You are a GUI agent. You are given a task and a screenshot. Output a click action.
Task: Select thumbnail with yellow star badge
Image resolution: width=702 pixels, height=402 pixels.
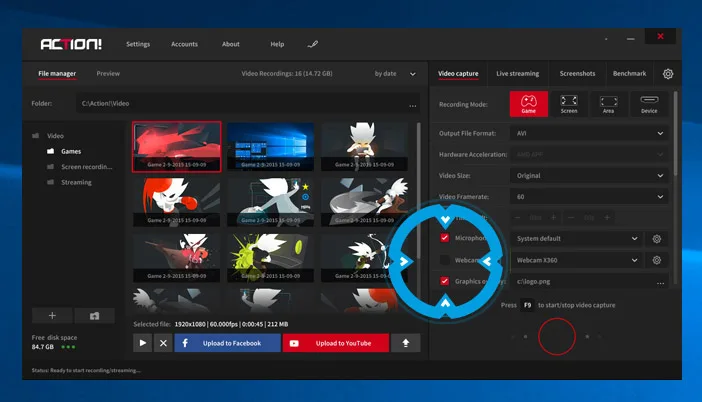[270, 201]
